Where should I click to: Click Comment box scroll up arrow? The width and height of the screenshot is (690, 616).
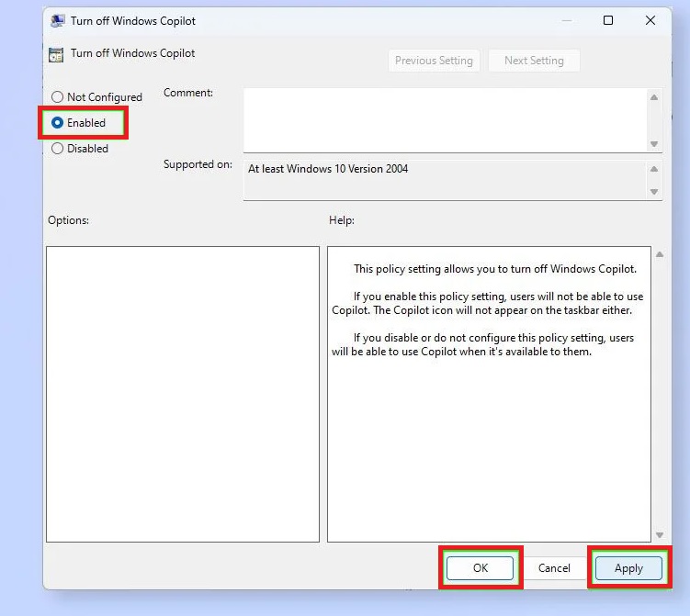(x=654, y=97)
